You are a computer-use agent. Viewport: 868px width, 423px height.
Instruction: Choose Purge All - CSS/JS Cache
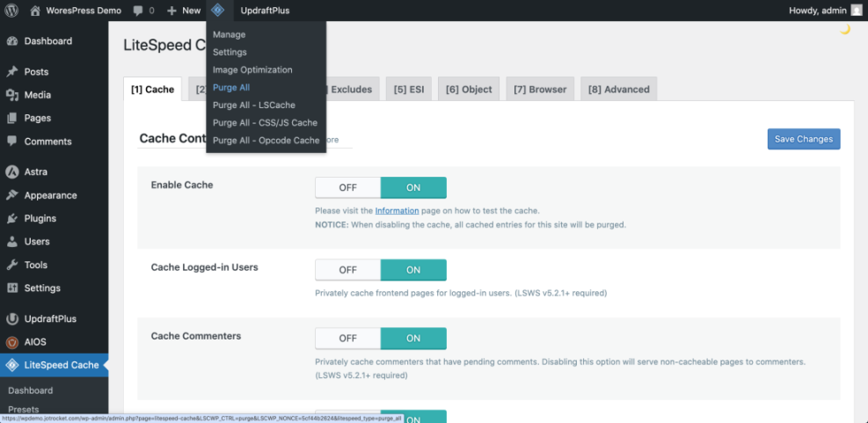[x=266, y=123]
